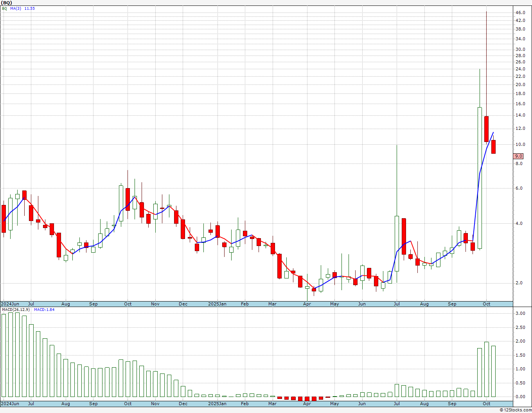
Task: Click the 1.50 MACD axis label
Action: 520,356
